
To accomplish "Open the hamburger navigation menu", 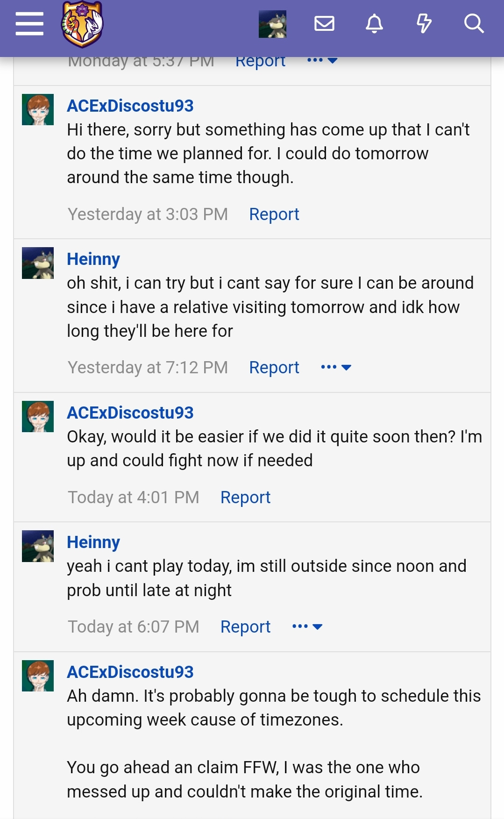I will [29, 23].
